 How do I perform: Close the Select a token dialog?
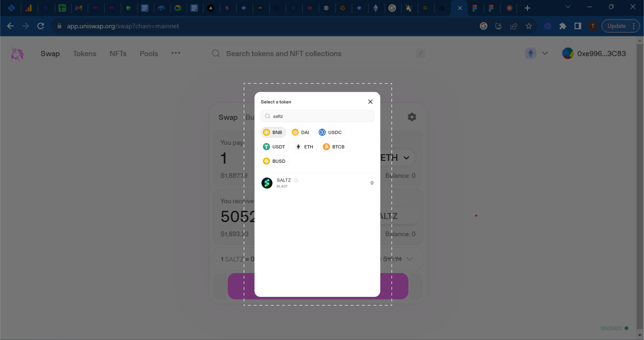[370, 102]
